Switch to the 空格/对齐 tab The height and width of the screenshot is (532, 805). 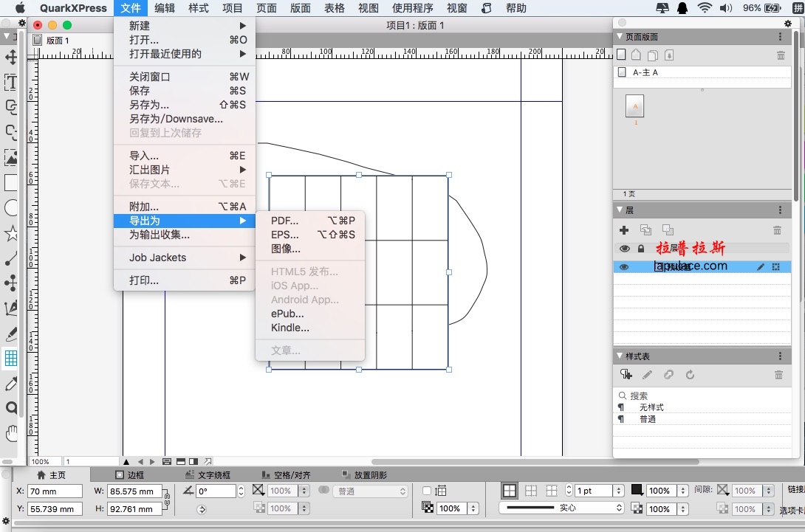pyautogui.click(x=286, y=474)
